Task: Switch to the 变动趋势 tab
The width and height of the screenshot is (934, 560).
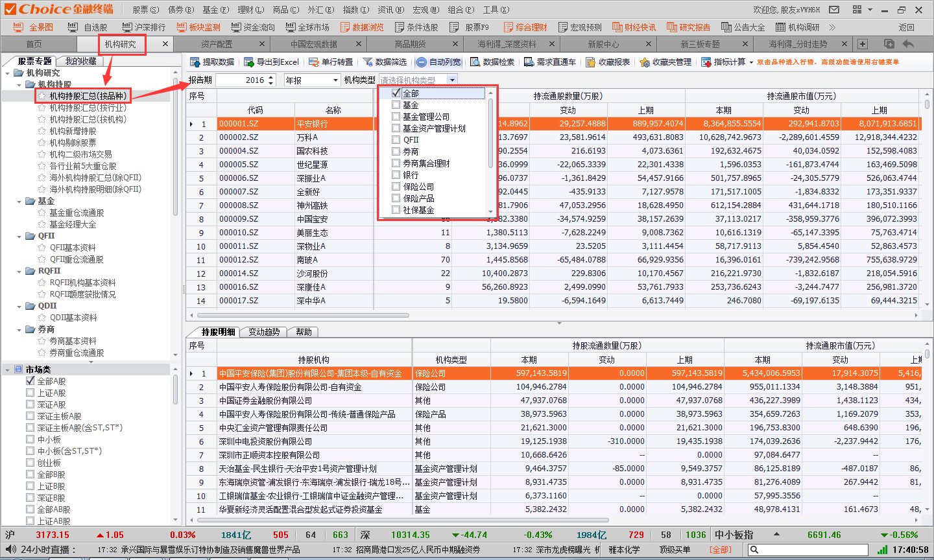Action: 264,332
